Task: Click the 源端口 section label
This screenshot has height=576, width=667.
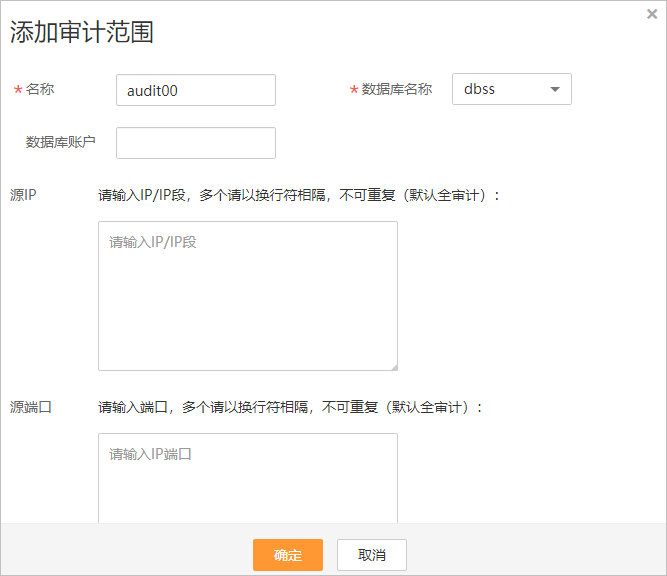Action: [x=30, y=407]
